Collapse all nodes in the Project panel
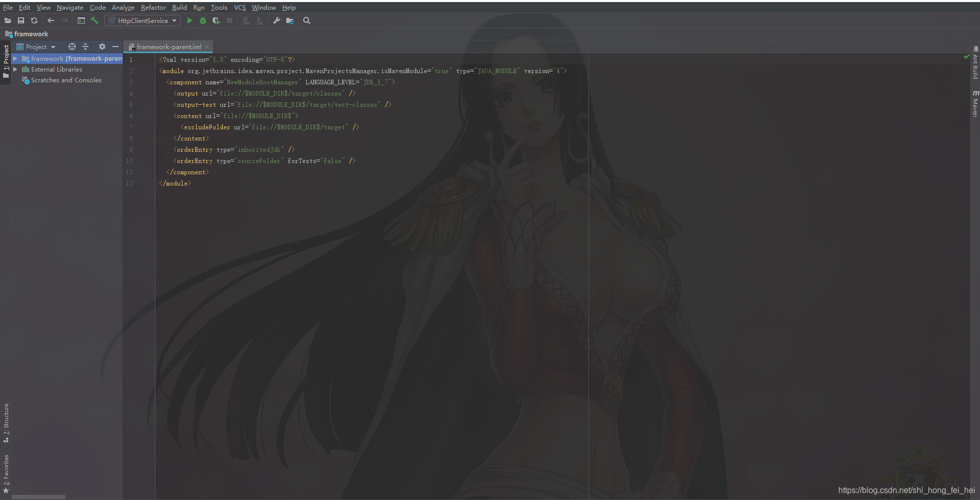Image resolution: width=980 pixels, height=500 pixels. tap(85, 47)
